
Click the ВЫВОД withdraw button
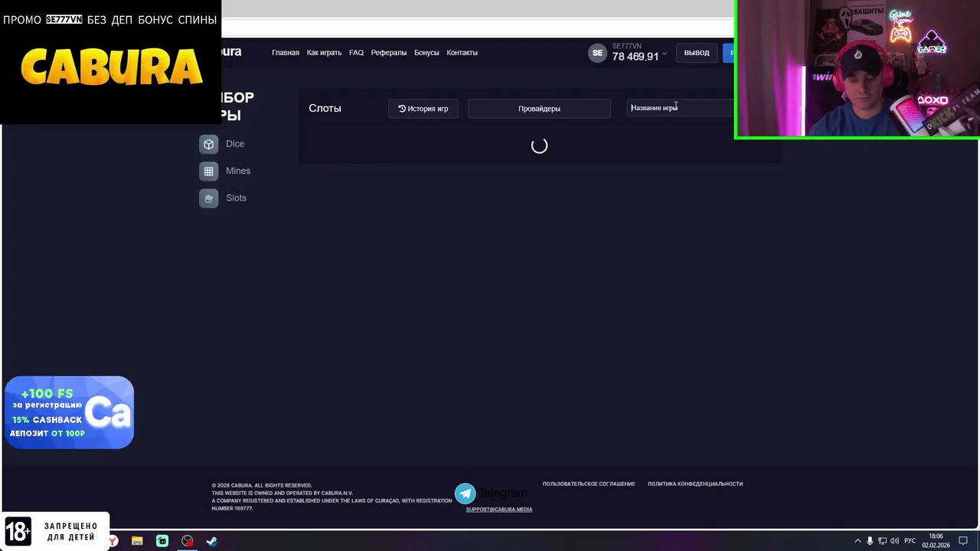point(697,53)
